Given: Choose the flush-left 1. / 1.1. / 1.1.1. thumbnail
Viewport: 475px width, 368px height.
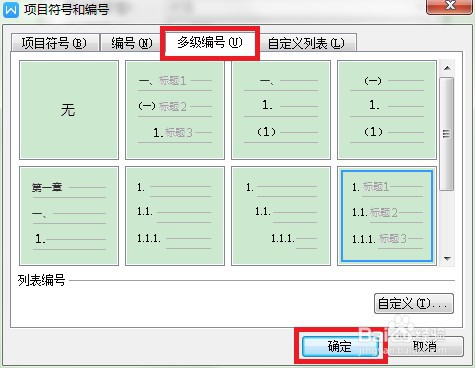Looking at the screenshot, I should pyautogui.click(x=175, y=216).
